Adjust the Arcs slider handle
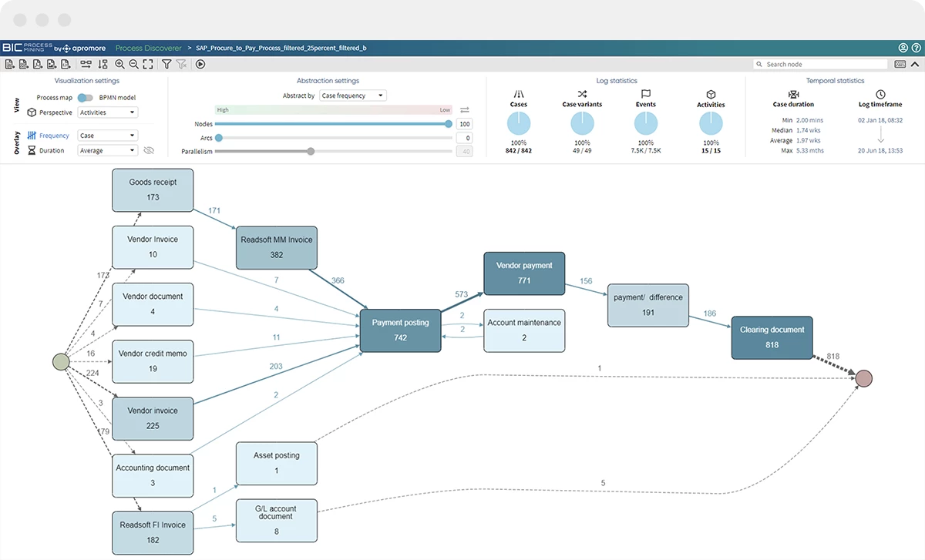The image size is (925, 560). [x=219, y=138]
